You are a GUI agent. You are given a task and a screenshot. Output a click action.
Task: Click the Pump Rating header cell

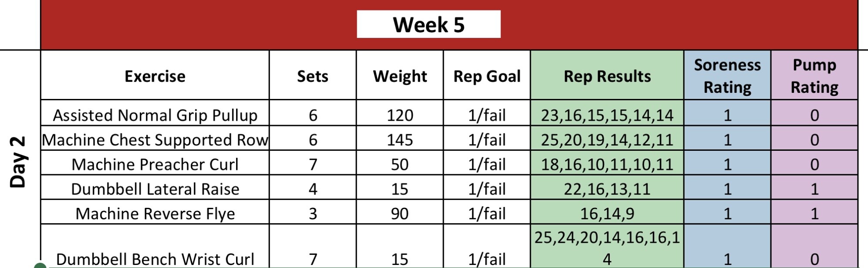click(814, 76)
